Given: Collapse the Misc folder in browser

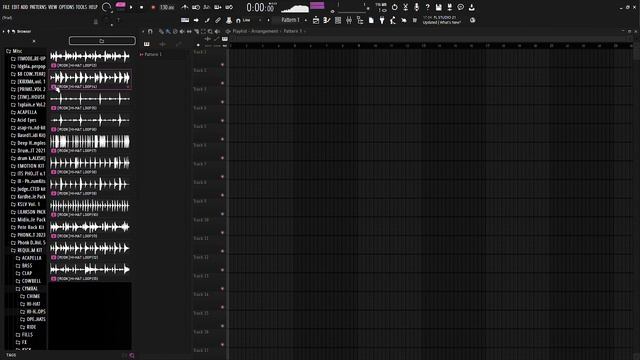Looking at the screenshot, I should 14,51.
